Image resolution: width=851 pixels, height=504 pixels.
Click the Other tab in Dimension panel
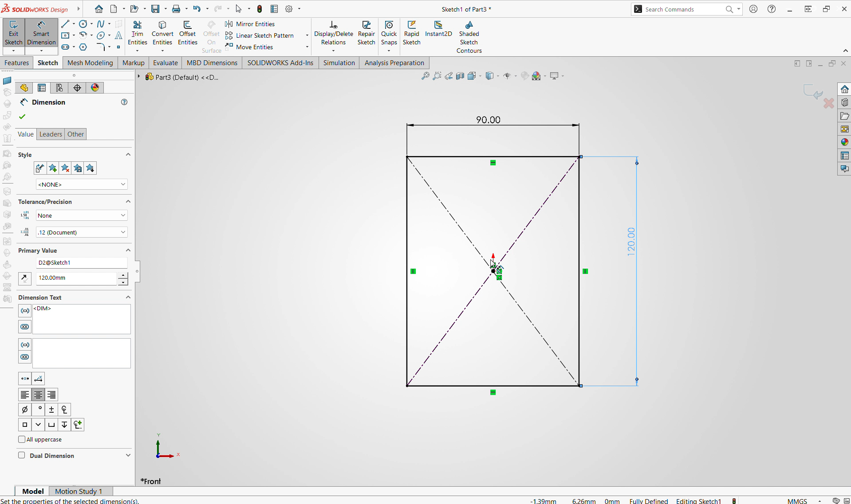click(75, 134)
